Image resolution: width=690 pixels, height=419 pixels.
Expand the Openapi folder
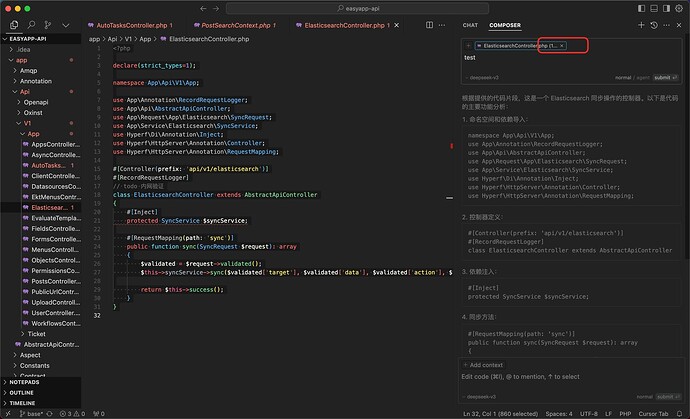pyautogui.click(x=40, y=102)
